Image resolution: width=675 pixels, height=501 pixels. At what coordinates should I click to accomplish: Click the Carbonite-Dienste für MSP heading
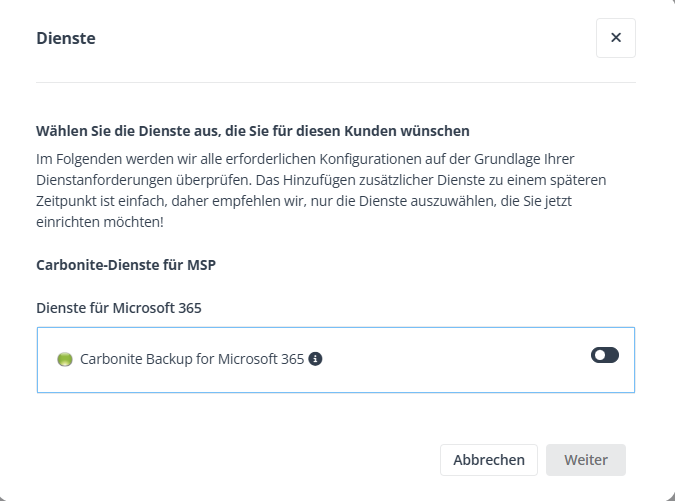pyautogui.click(x=126, y=265)
